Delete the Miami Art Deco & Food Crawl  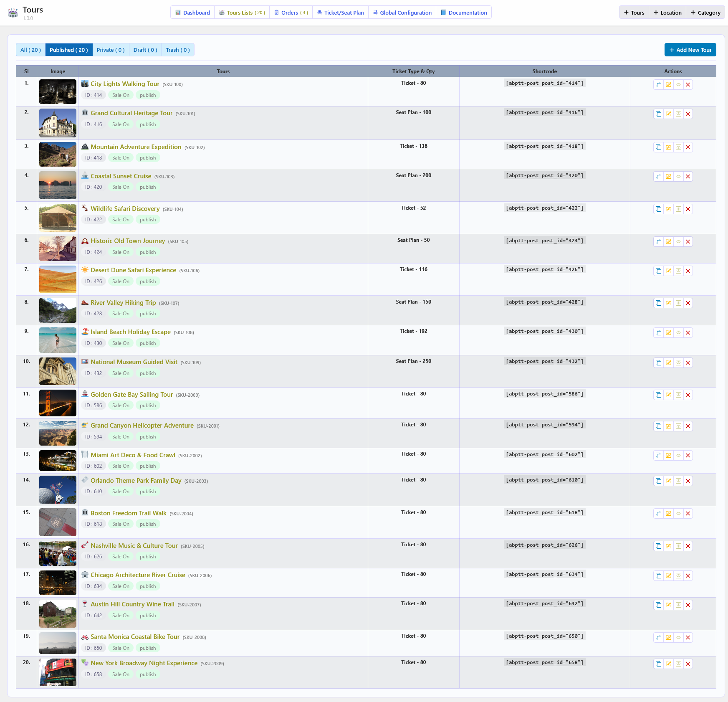tap(688, 456)
